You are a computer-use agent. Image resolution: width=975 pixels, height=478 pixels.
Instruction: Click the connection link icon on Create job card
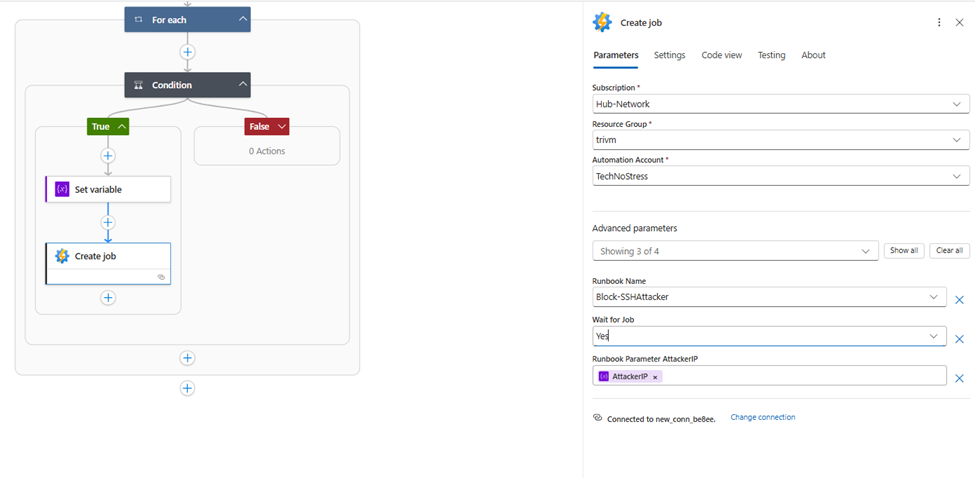click(161, 277)
